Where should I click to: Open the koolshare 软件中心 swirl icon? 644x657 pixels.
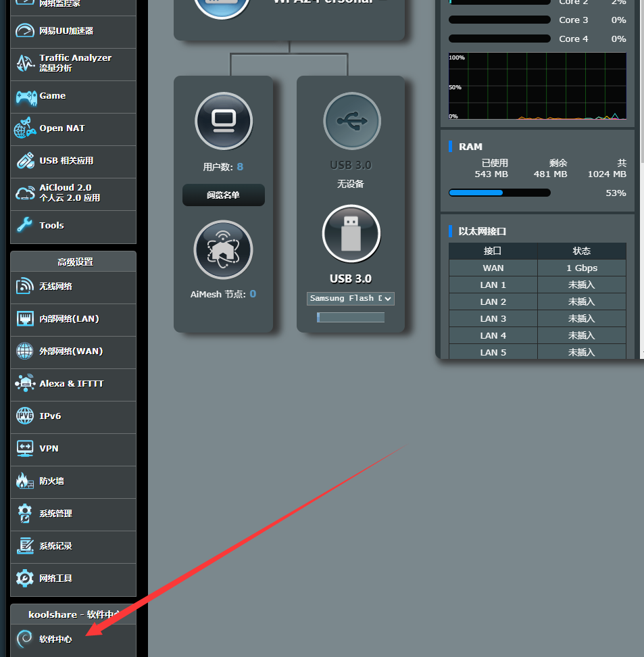(25, 639)
